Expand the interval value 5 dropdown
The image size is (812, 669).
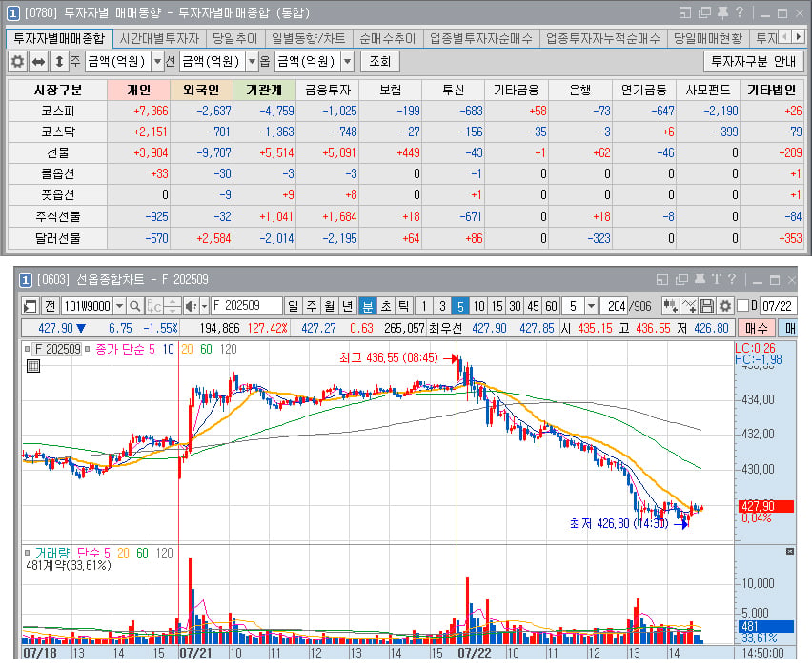point(592,306)
